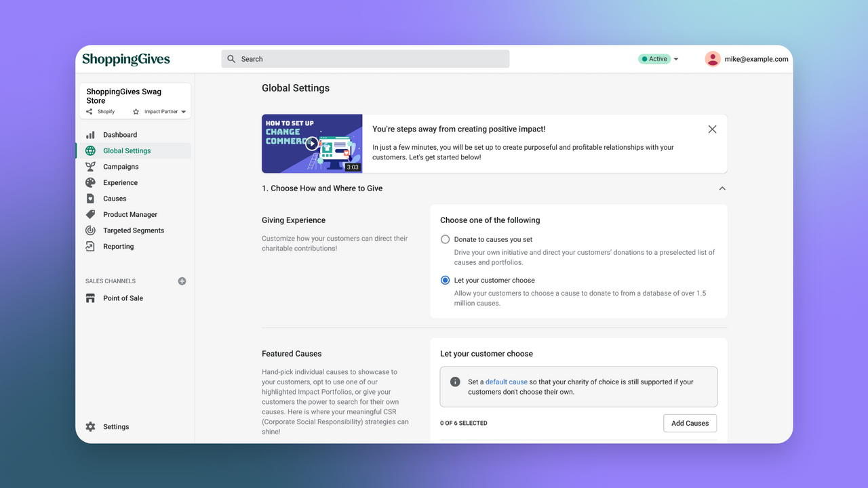
Task: Click the SALES CHANNELS label
Action: 111,281
